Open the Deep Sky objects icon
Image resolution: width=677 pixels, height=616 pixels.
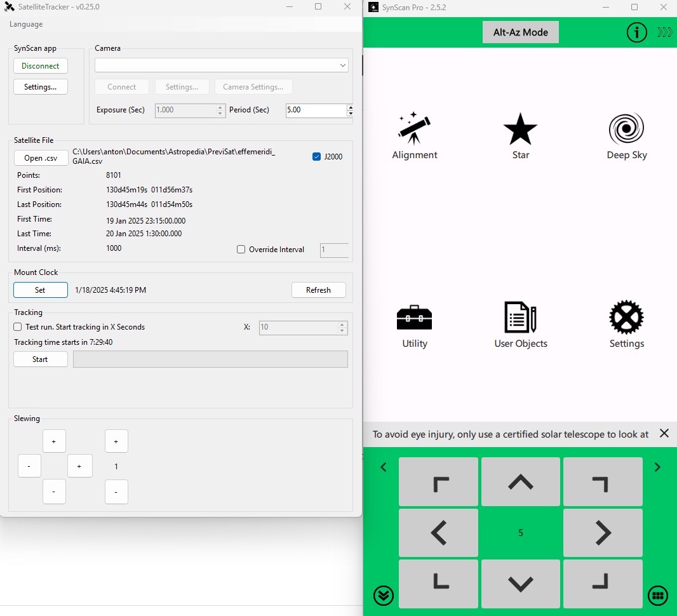pyautogui.click(x=626, y=135)
